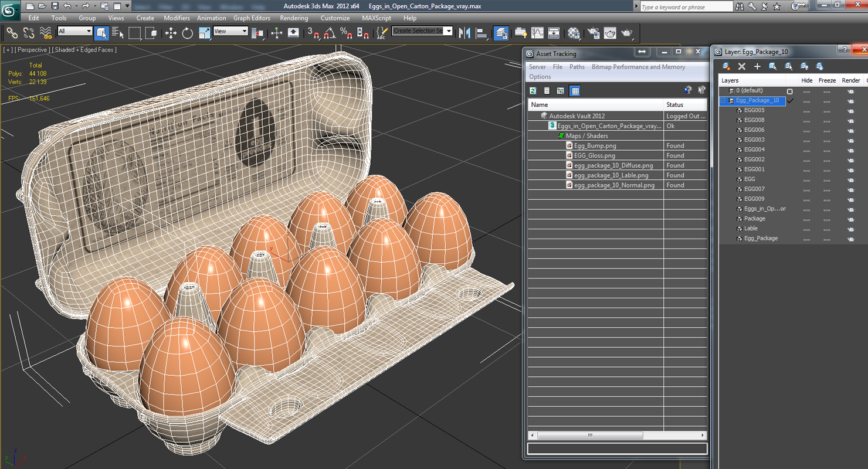Click Status column header in Asset Tracking

point(686,104)
